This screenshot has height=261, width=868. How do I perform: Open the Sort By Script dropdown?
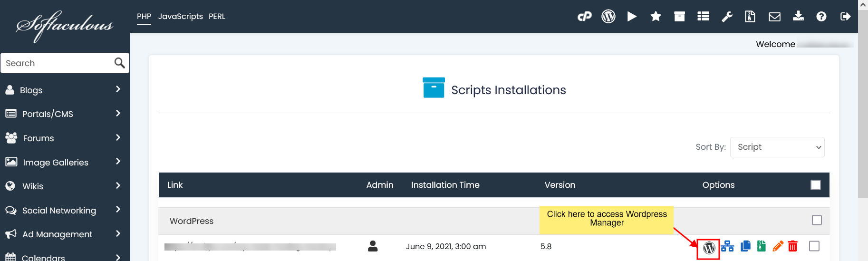click(777, 147)
